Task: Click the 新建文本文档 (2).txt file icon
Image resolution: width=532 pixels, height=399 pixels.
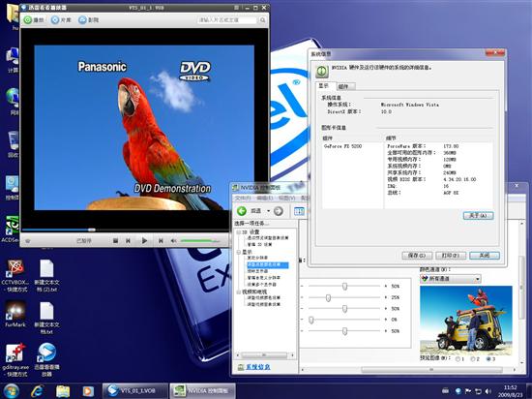Action: tap(46, 269)
